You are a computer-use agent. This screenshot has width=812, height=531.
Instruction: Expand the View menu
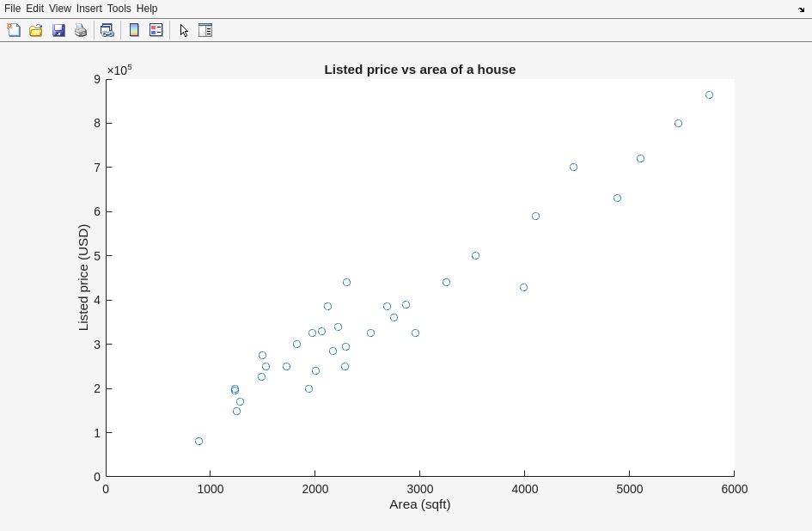point(59,9)
